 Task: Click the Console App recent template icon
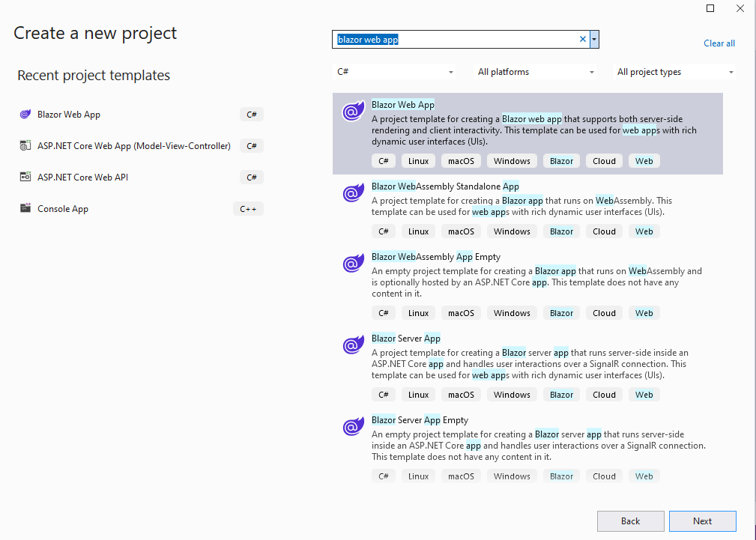(25, 208)
